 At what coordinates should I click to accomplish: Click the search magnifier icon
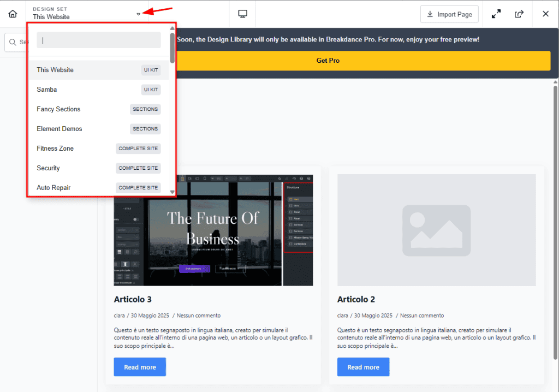coord(13,42)
